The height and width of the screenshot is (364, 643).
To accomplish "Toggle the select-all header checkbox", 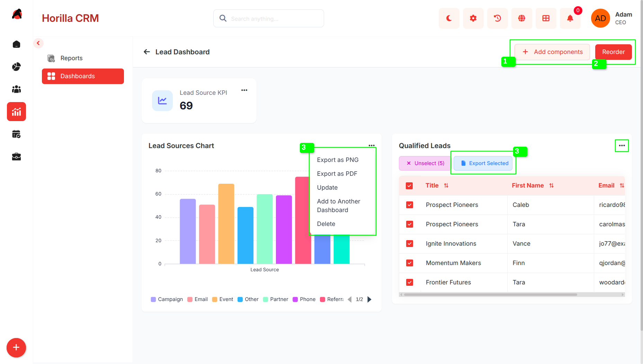I will coord(409,186).
